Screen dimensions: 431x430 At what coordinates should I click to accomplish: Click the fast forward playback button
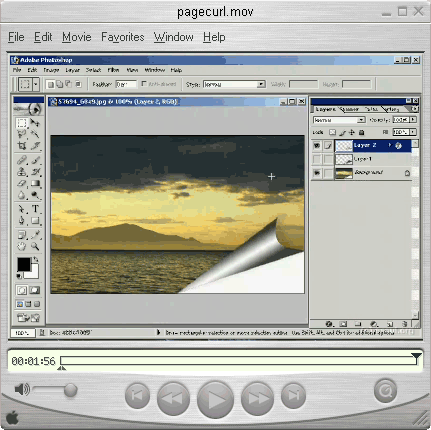(x=257, y=398)
